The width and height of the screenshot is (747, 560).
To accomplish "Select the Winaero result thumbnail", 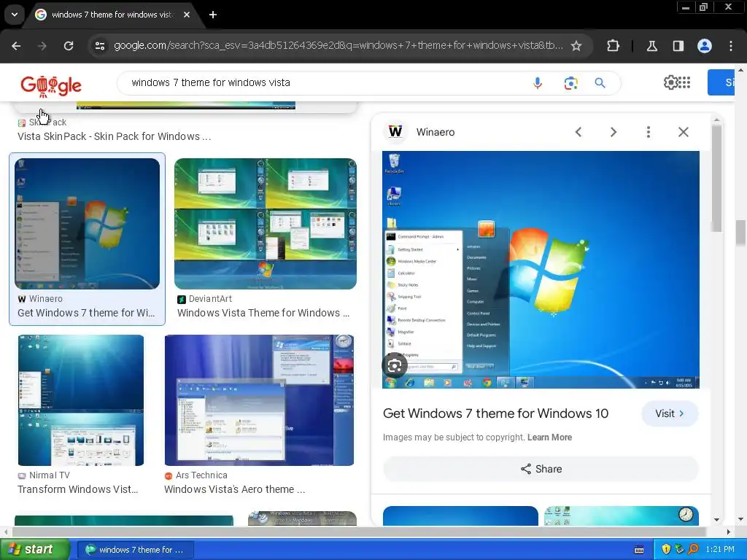I will [88, 224].
